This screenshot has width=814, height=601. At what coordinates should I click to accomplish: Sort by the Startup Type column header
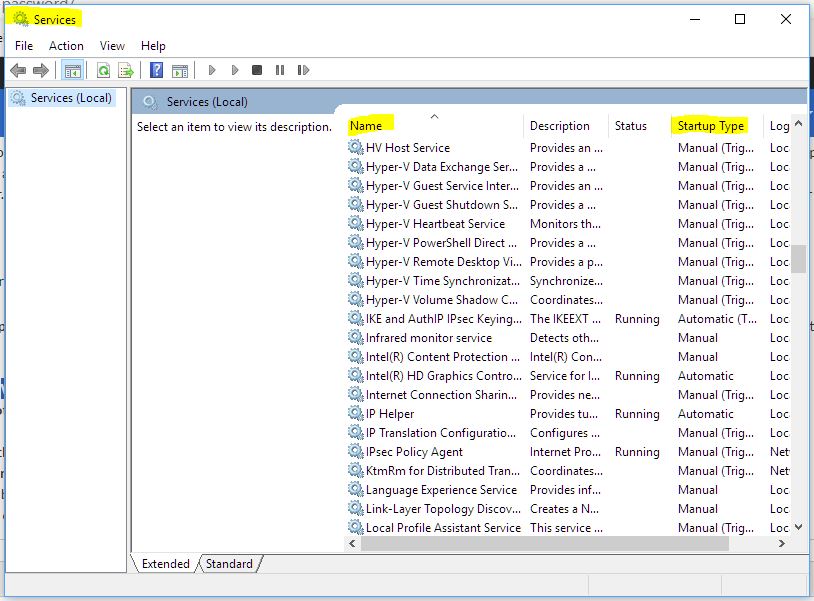717,126
